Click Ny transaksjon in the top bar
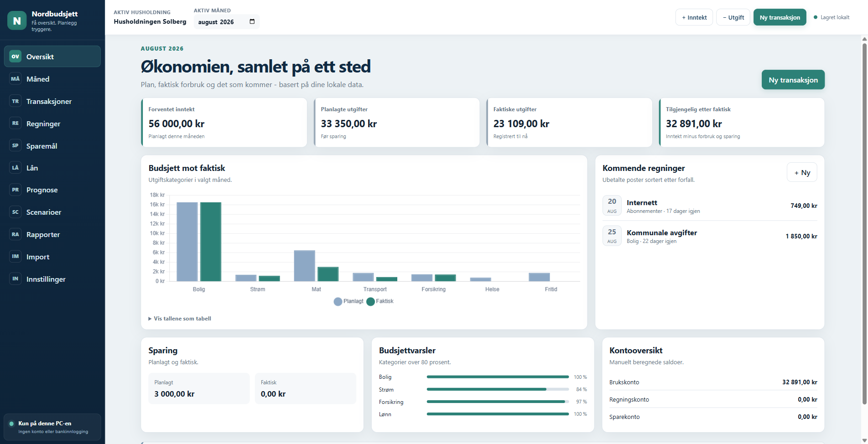This screenshot has height=444, width=868. click(780, 17)
